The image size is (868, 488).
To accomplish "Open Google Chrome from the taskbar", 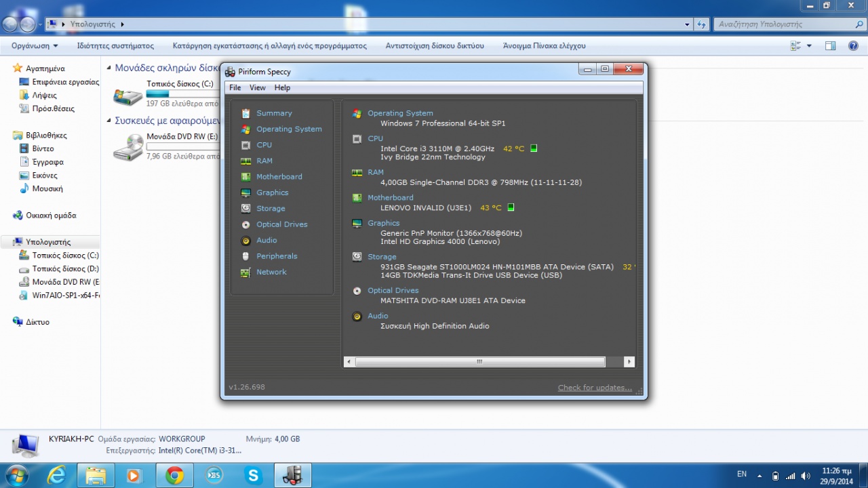I will tap(175, 475).
